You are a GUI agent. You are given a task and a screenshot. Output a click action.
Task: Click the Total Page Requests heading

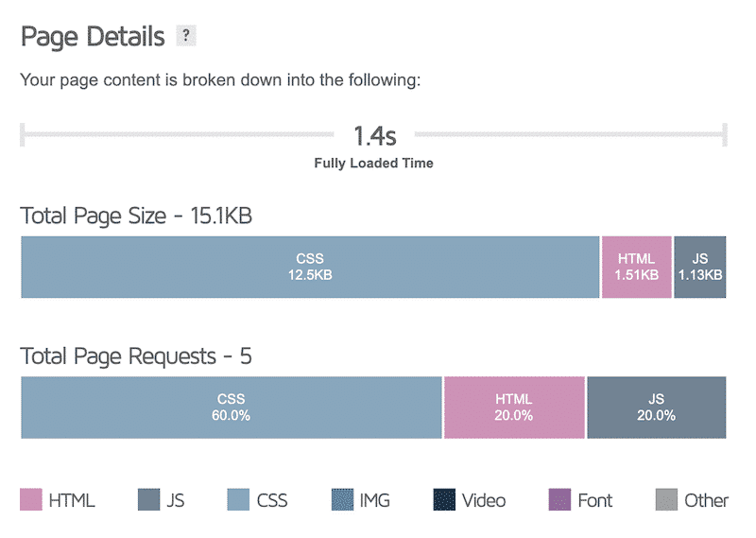point(136,356)
